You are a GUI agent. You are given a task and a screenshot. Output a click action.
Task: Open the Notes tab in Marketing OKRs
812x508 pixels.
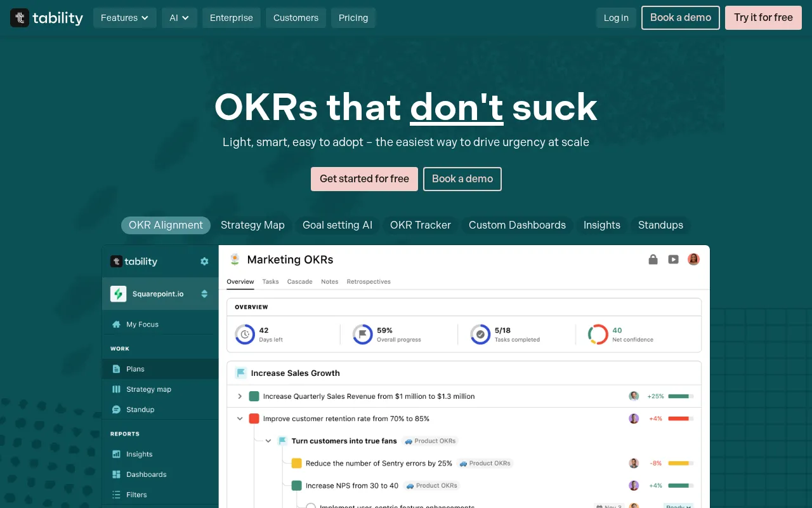329,281
